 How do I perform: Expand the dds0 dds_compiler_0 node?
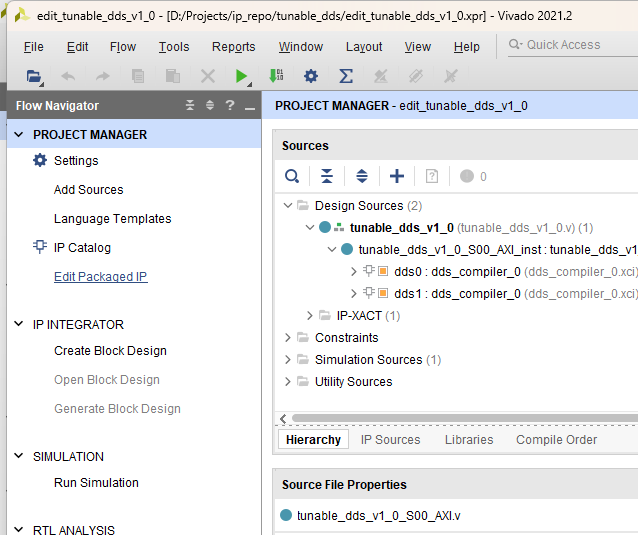[x=354, y=271]
